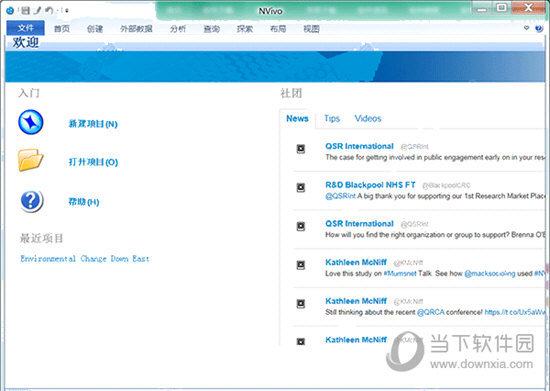
Task: Select the 分析 ribbon tab
Action: 178,29
